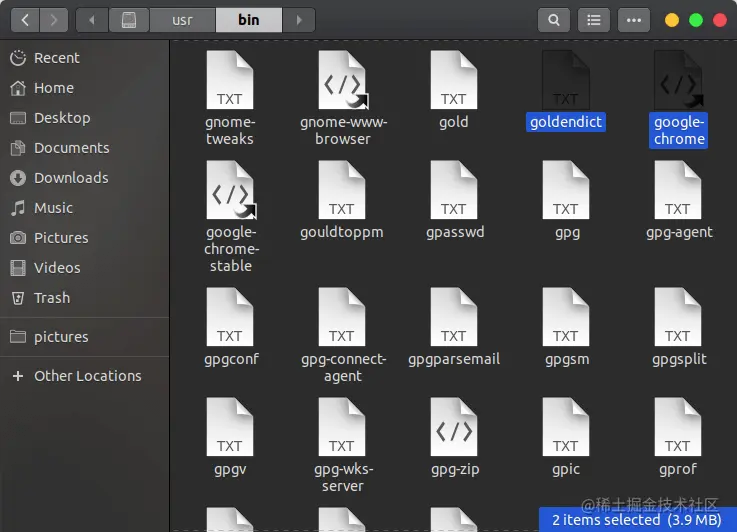Select the gpgconf file icon
Image resolution: width=737 pixels, height=532 pixels.
pyautogui.click(x=230, y=317)
